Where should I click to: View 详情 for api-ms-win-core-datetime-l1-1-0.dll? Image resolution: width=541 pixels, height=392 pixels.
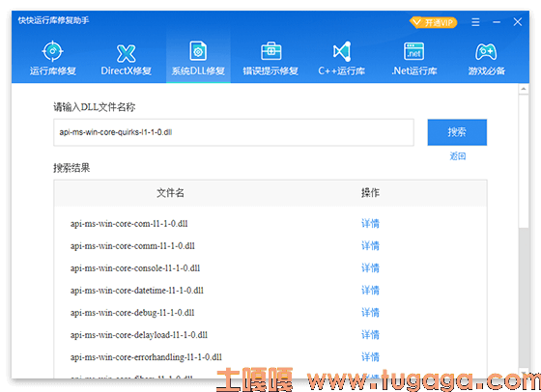pyautogui.click(x=370, y=291)
